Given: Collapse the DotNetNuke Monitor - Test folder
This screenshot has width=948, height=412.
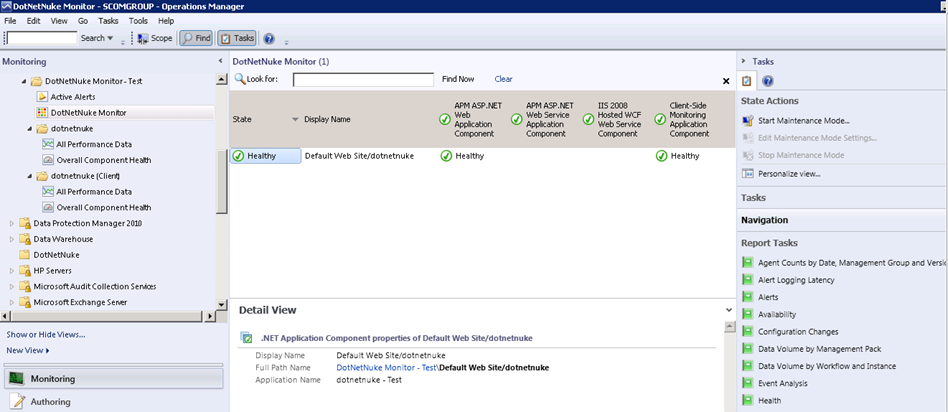Looking at the screenshot, I should 24,81.
